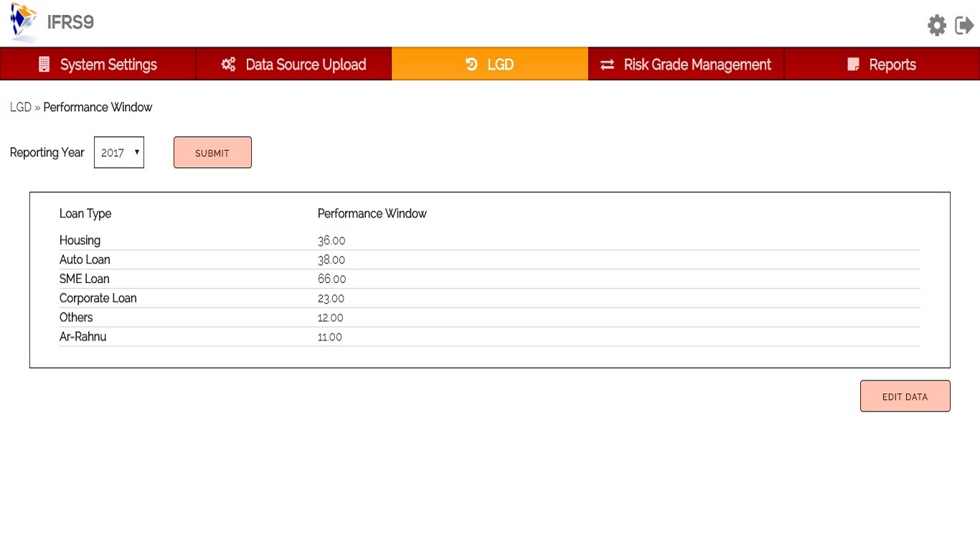Click the Ar-Rahnu loan type row
The image size is (980, 550).
click(83, 337)
